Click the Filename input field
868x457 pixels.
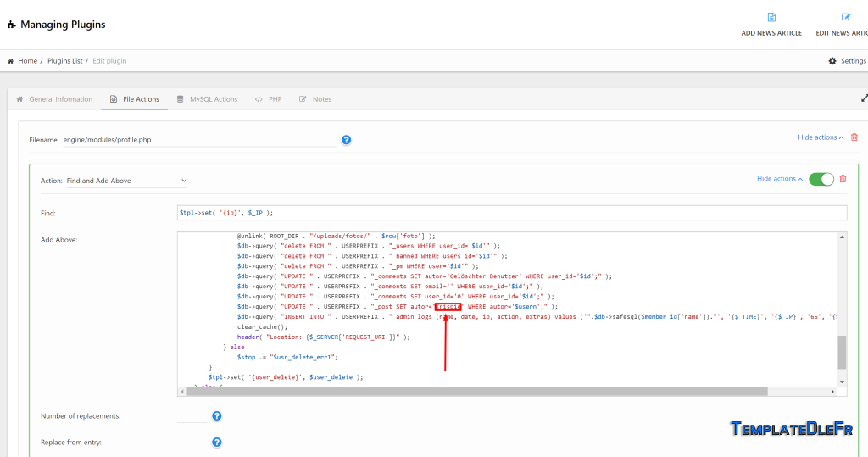198,140
